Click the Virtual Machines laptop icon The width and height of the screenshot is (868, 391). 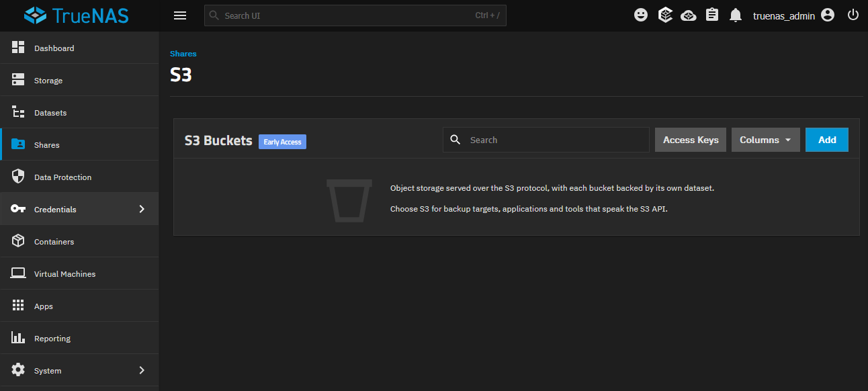pyautogui.click(x=18, y=273)
